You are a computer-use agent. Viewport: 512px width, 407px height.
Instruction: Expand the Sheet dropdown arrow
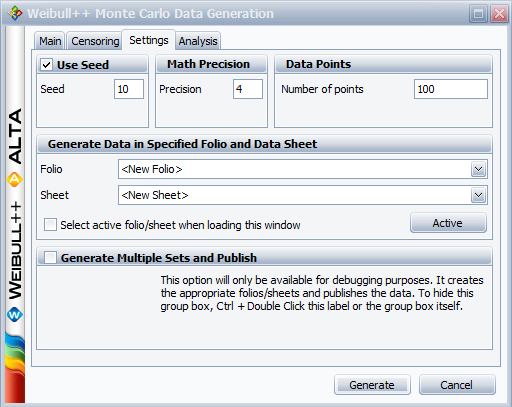coord(478,195)
